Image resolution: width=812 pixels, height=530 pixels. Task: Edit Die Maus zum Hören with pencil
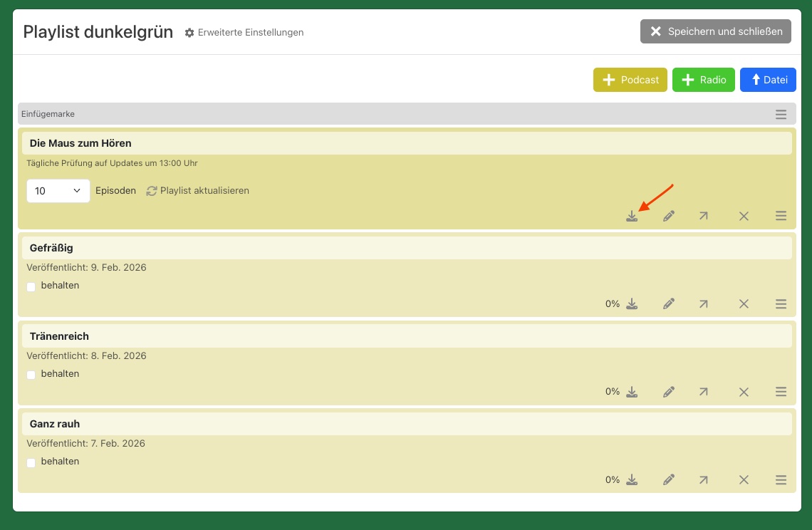(x=668, y=217)
